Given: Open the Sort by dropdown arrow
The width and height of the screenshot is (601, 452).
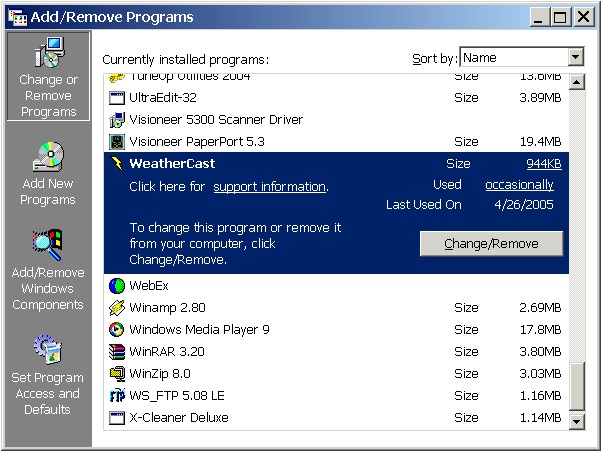Looking at the screenshot, I should (x=576, y=58).
